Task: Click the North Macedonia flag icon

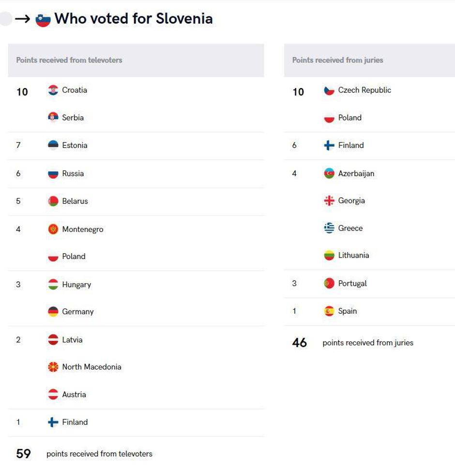Action: point(53,367)
